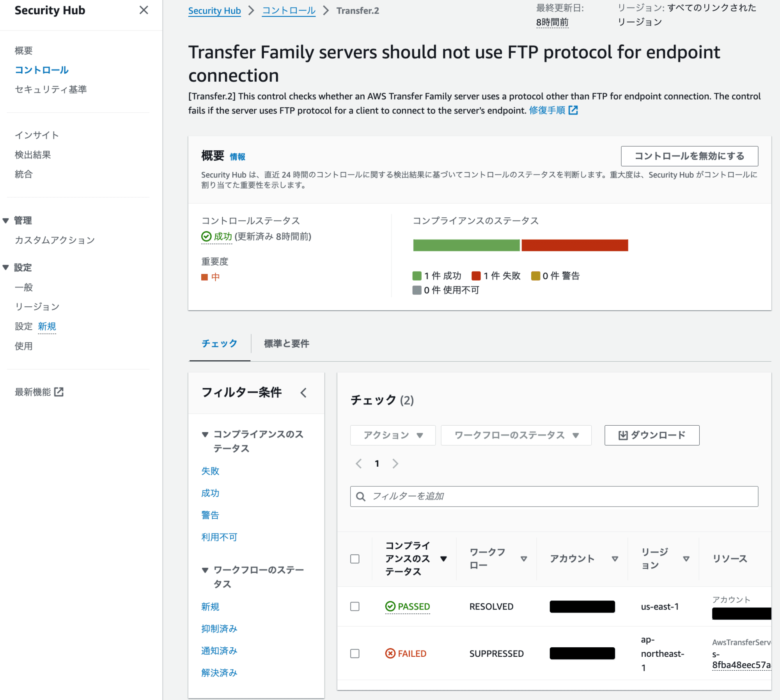The image size is (780, 700).
Task: Filter by 警告 compliance status
Action: [x=210, y=515]
